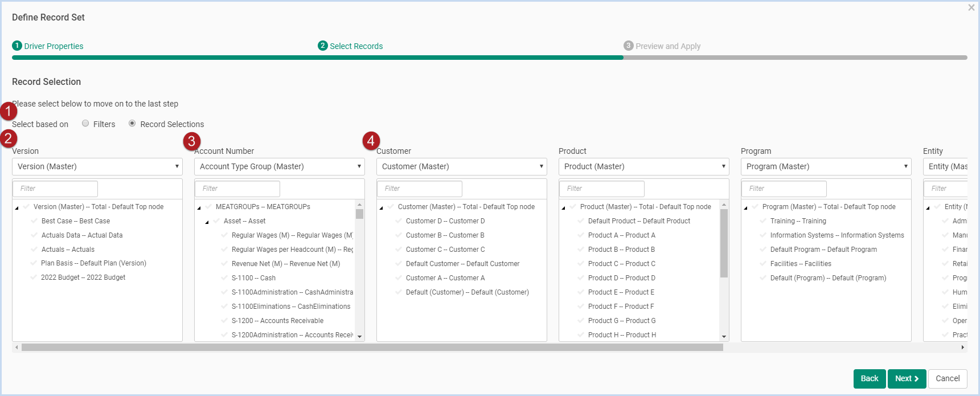
Task: Click the horizontal scrollbar left arrow
Action: point(17,347)
